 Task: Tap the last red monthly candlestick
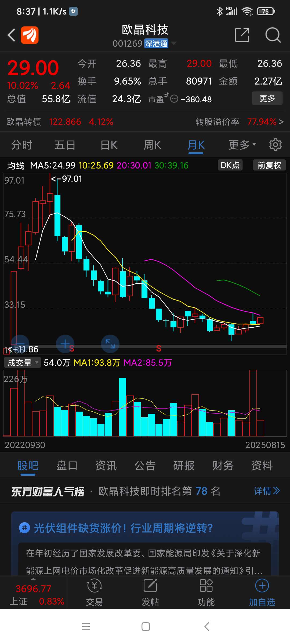(260, 320)
